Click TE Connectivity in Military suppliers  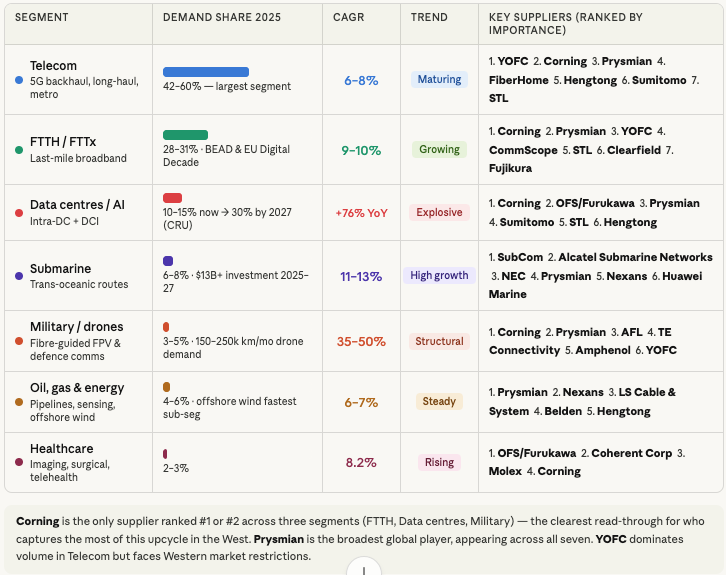(x=580, y=341)
